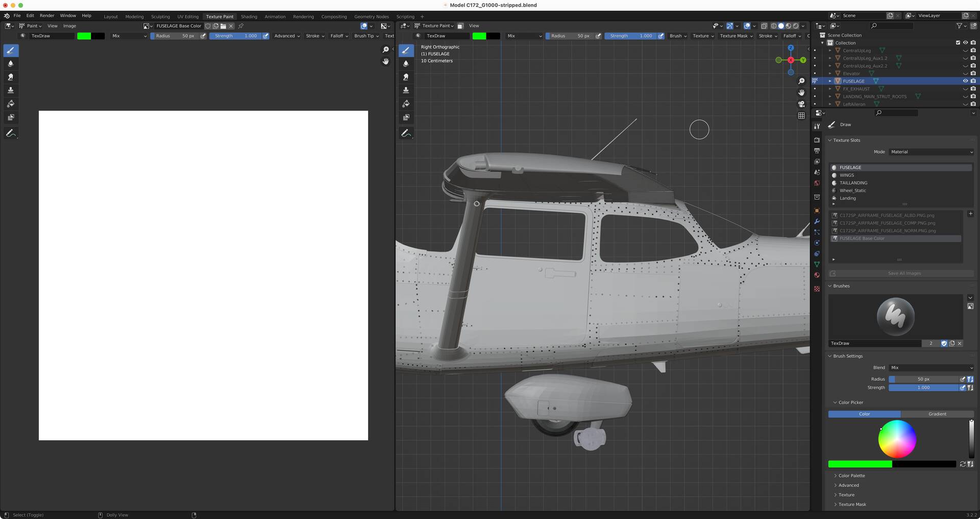980x519 pixels.
Task: Select the Clone tool in image editor
Action: 11,90
